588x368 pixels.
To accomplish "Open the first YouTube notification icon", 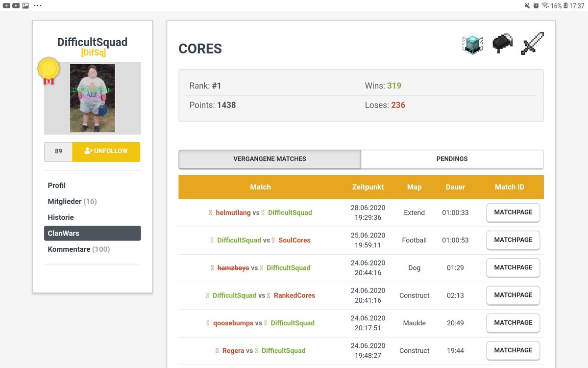I will pyautogui.click(x=6, y=5).
